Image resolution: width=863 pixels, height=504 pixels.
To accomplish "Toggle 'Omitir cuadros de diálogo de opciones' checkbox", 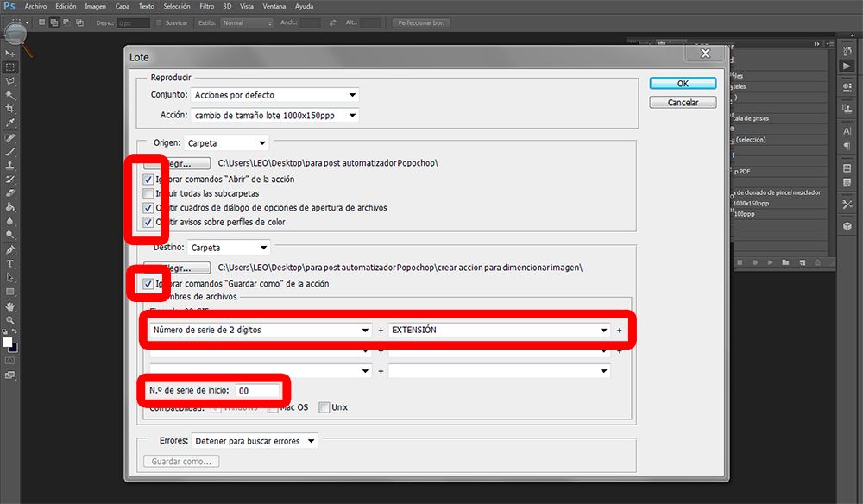I will tap(148, 208).
